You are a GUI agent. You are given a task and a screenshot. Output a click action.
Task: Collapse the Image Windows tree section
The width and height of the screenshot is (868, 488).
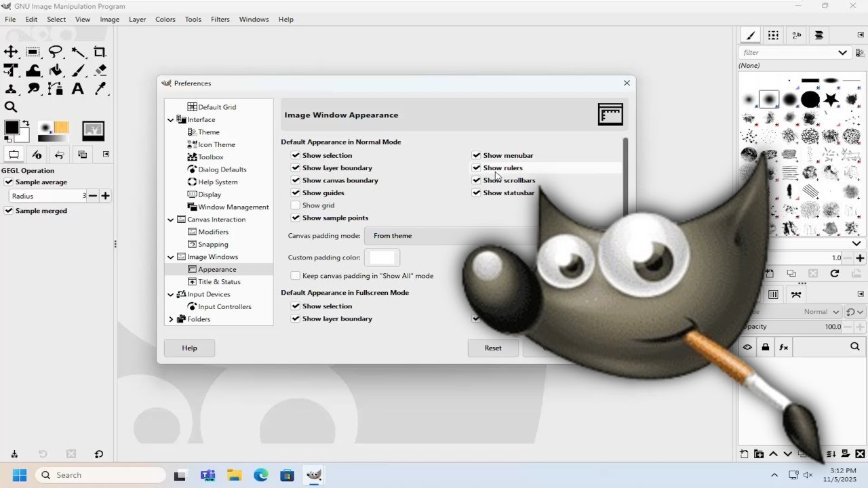[171, 257]
